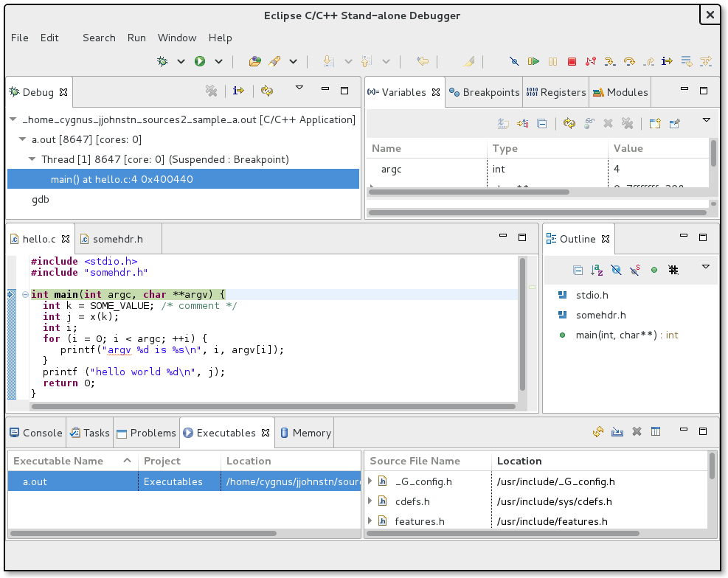Screen dimensions: 728x578
Task: Open the Outline view menu triangle
Action: [x=706, y=267]
